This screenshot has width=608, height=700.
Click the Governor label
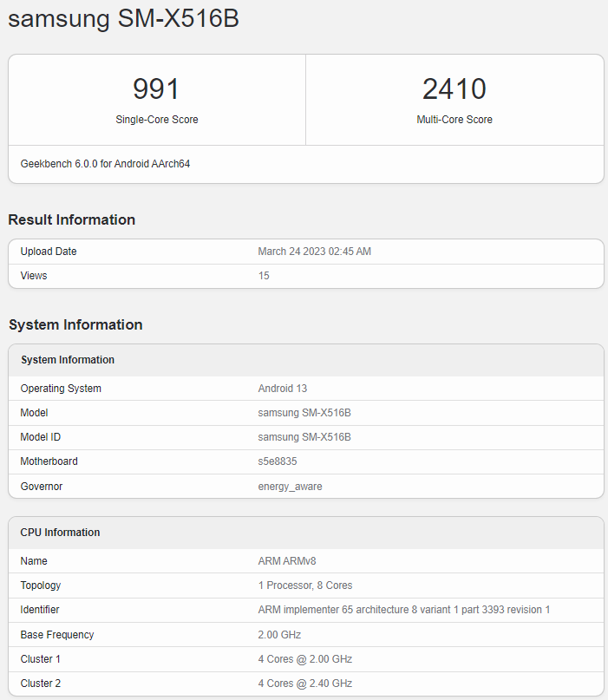[42, 486]
